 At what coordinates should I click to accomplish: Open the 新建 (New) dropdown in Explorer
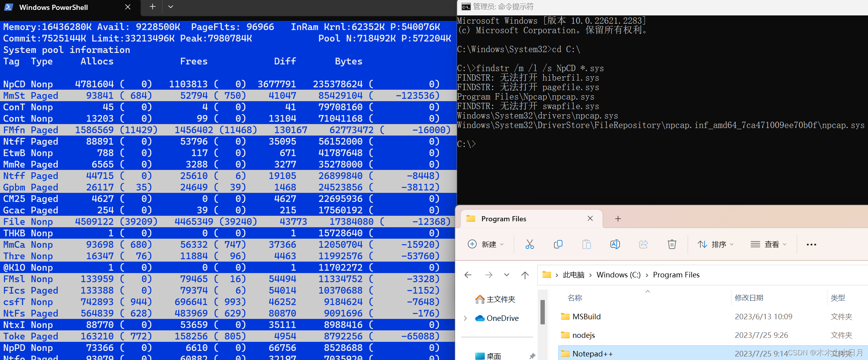coord(486,244)
